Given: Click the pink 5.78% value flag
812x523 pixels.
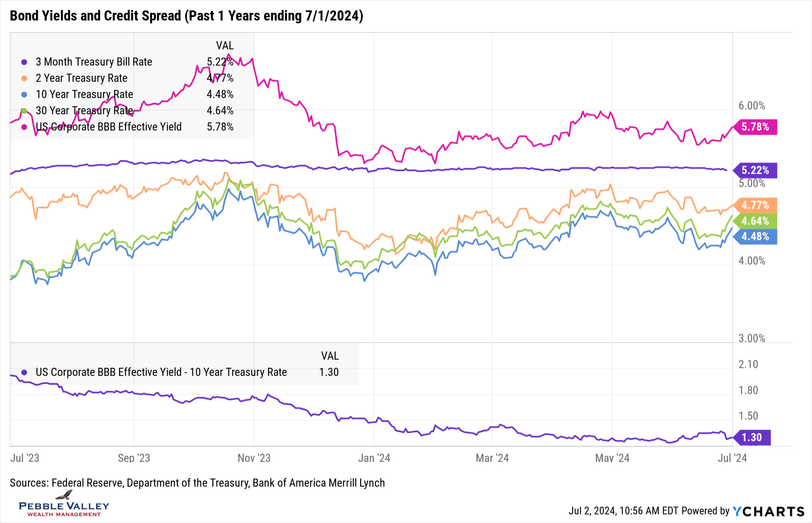Looking at the screenshot, I should pos(755,127).
